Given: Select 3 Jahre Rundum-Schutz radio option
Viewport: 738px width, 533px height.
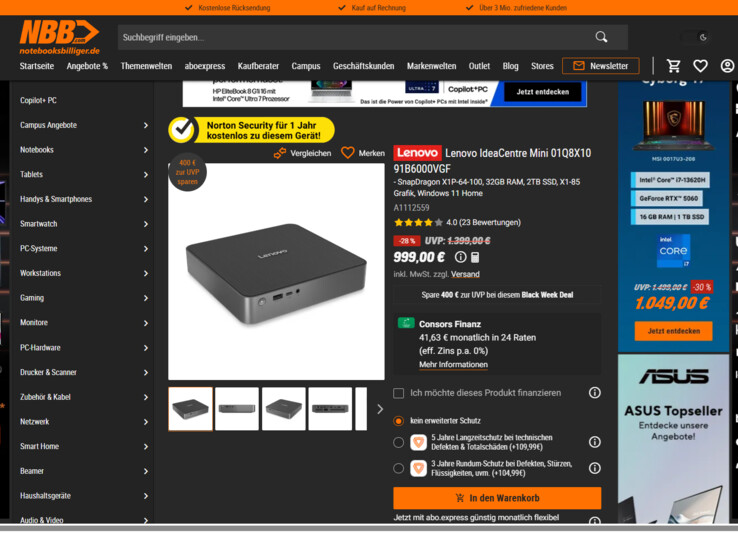Looking at the screenshot, I should 399,468.
